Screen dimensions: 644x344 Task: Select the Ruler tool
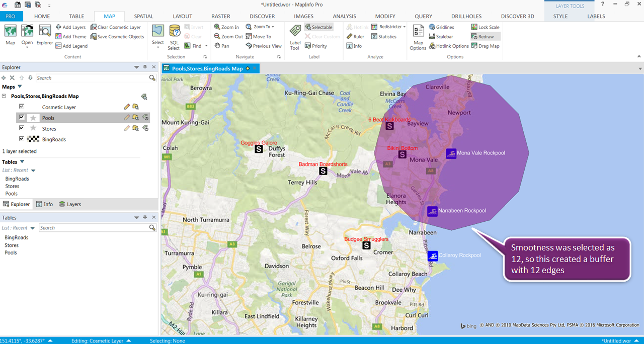pos(355,37)
